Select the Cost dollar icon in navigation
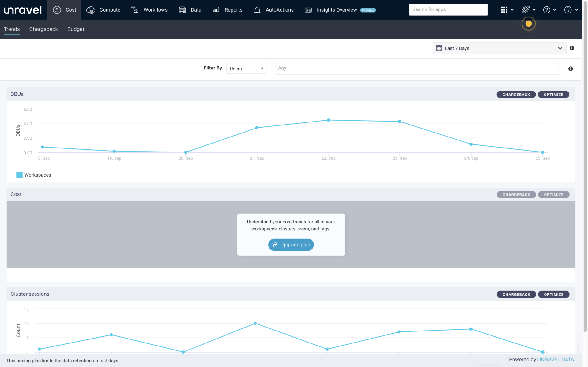 click(x=57, y=9)
